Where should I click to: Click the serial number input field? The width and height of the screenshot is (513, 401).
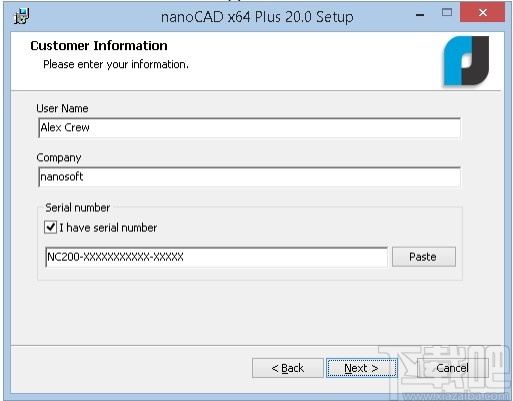click(216, 257)
